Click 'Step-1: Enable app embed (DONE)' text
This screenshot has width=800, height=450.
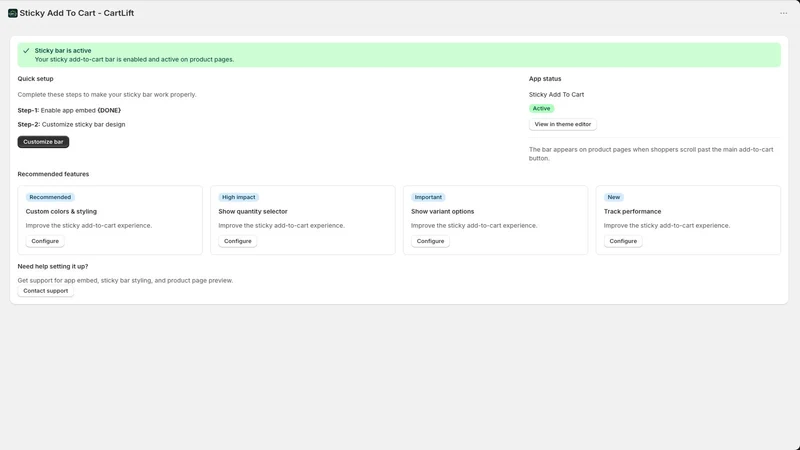pos(69,110)
